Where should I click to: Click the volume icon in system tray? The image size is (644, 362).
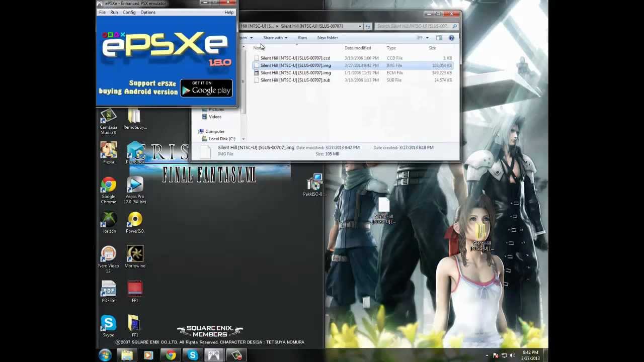click(x=513, y=355)
